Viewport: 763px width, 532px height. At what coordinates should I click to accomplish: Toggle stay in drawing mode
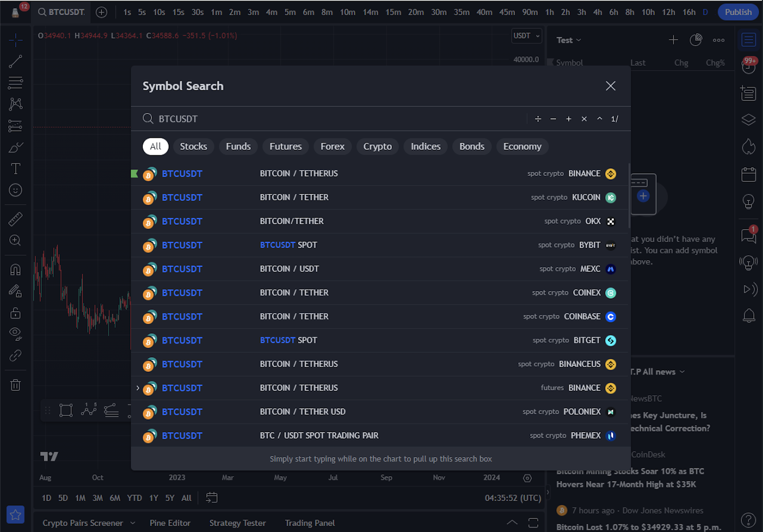pos(15,291)
